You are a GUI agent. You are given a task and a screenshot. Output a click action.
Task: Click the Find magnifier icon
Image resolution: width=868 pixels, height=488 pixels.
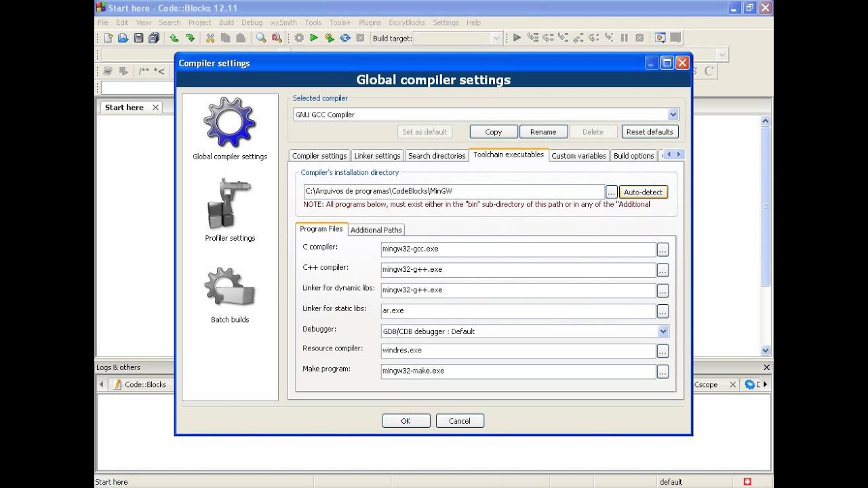tap(261, 38)
